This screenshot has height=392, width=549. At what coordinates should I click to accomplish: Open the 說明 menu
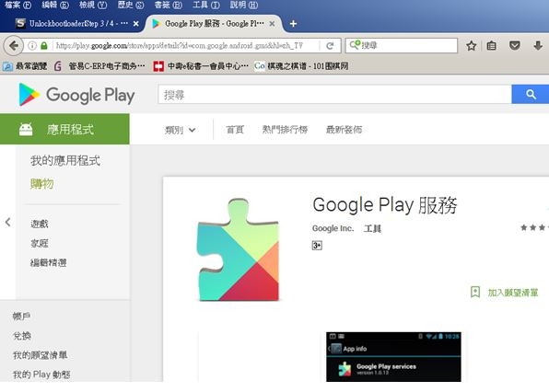point(244,5)
